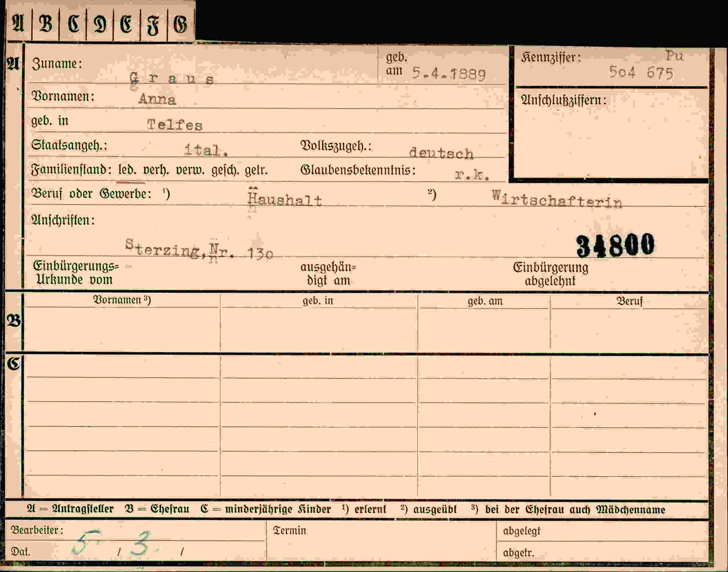Click the learned occupation 'Haushalt'
Viewport: 728px width, 572px height.
click(x=285, y=200)
